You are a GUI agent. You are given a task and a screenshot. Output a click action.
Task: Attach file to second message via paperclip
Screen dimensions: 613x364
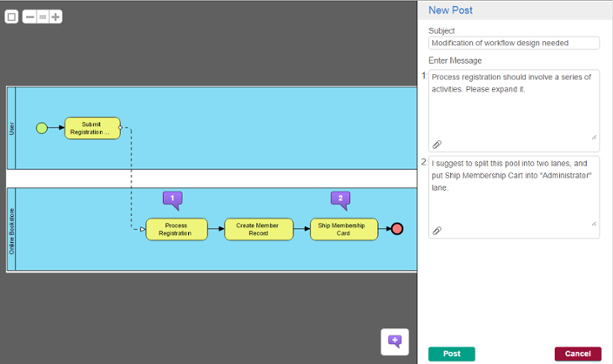(437, 231)
